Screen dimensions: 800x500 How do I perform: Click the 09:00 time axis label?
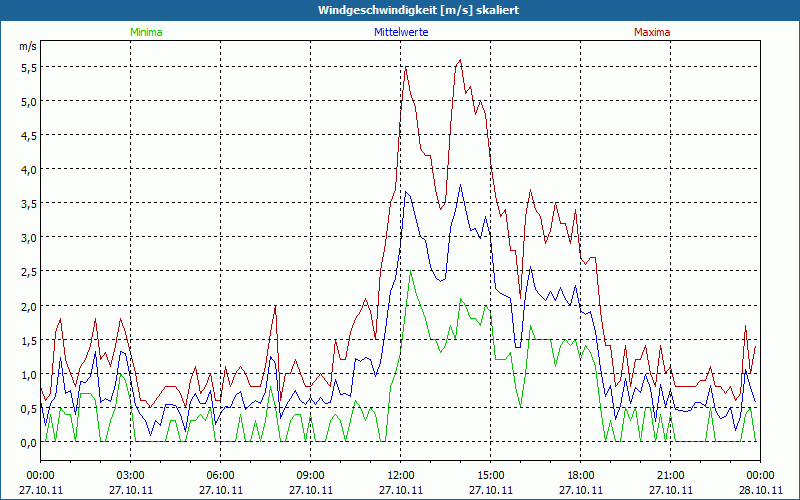coord(311,476)
